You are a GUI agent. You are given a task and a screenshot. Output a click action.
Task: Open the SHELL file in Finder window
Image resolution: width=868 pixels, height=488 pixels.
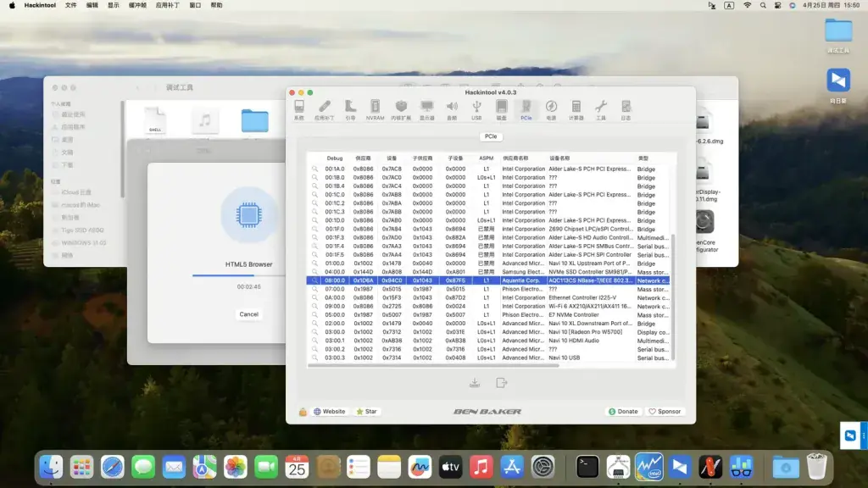pyautogui.click(x=155, y=120)
